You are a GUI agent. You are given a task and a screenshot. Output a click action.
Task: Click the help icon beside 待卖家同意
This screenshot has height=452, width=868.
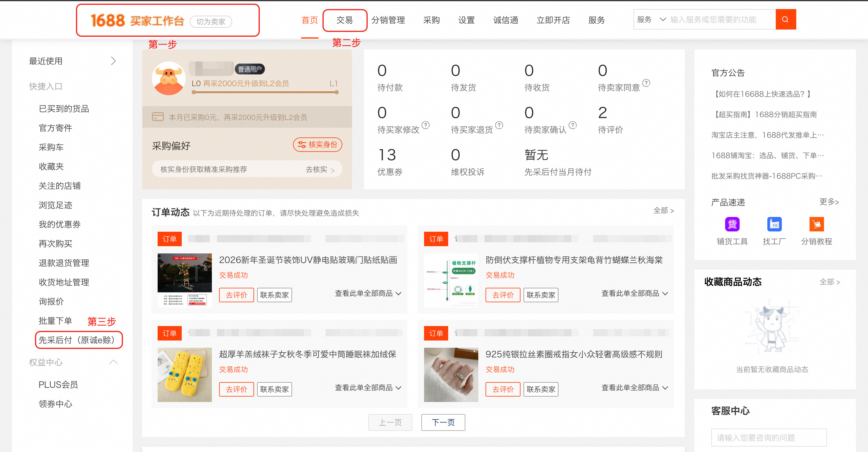[646, 83]
